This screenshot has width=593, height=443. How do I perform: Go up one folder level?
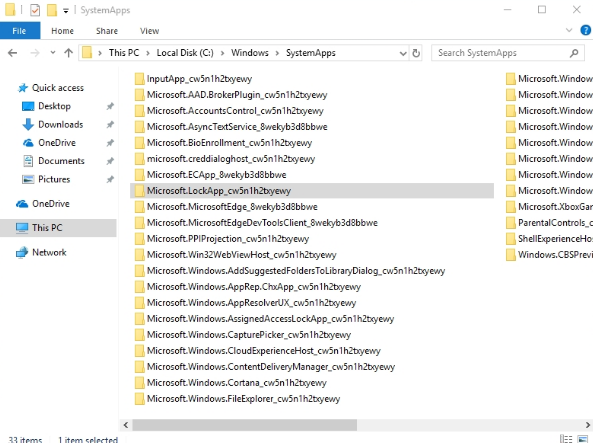[x=68, y=53]
